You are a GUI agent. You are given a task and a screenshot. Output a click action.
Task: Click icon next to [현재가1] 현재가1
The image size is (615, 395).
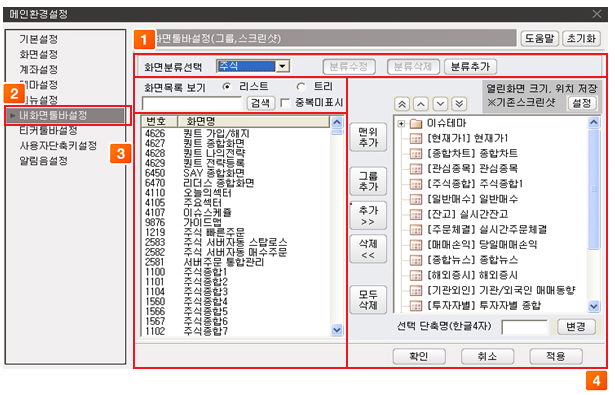tap(415, 138)
